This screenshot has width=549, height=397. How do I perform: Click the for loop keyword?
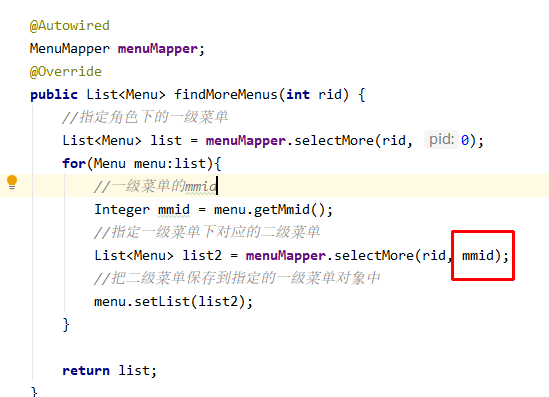click(74, 163)
